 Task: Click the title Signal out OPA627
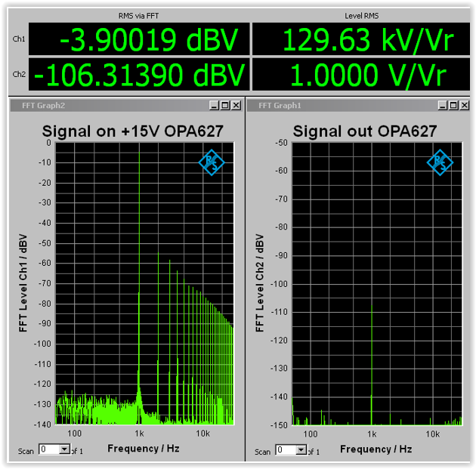click(x=365, y=131)
